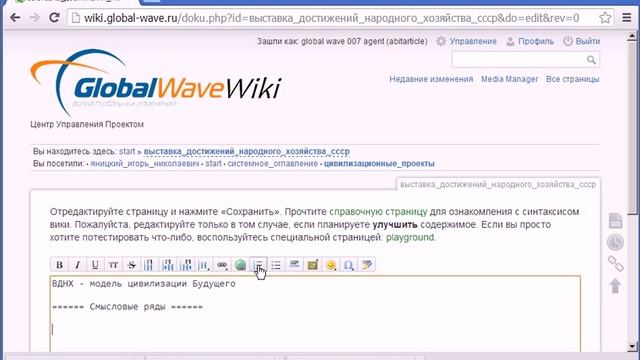The height and width of the screenshot is (360, 640).
Task: Click page scrollbar down arrow
Action: (x=632, y=347)
